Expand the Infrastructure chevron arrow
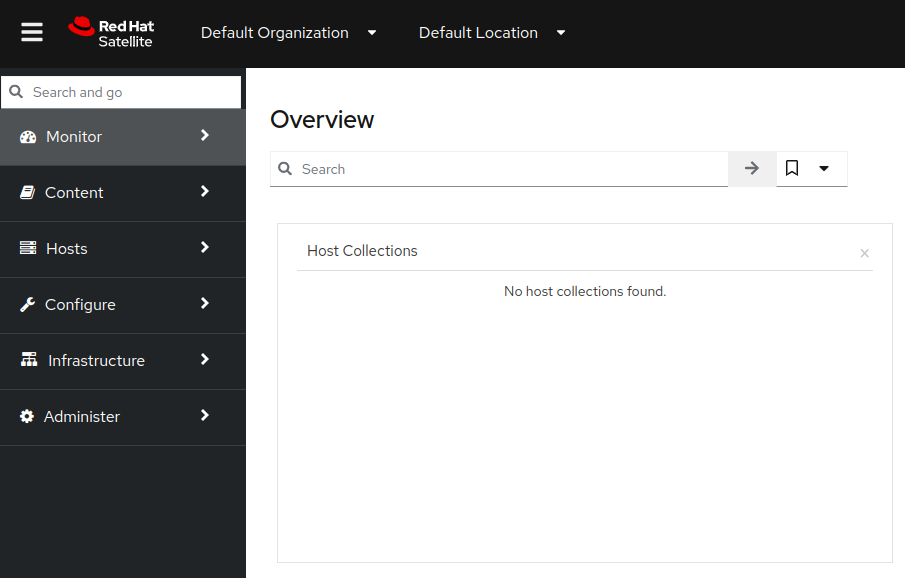Viewport: 905px width, 578px height. (204, 359)
